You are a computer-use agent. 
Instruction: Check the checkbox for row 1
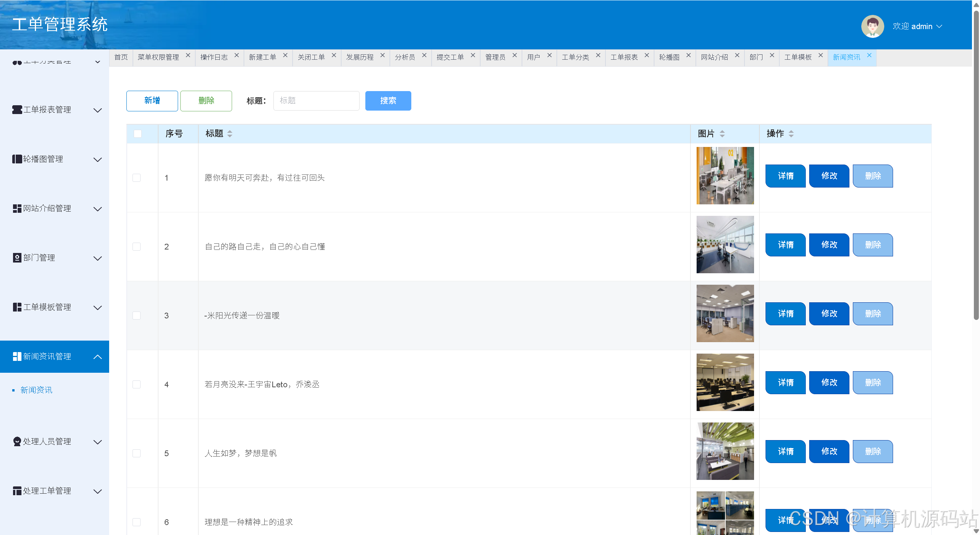pyautogui.click(x=136, y=178)
